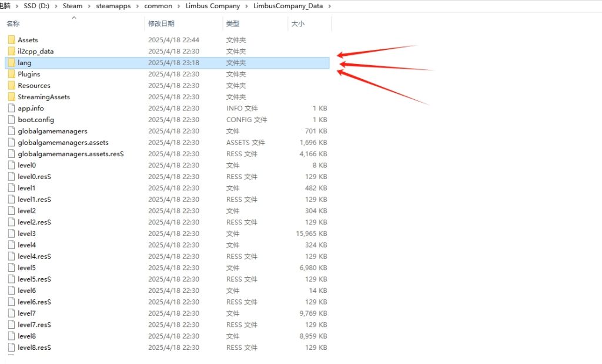
Task: Select the level8 file name
Action: (x=26, y=336)
